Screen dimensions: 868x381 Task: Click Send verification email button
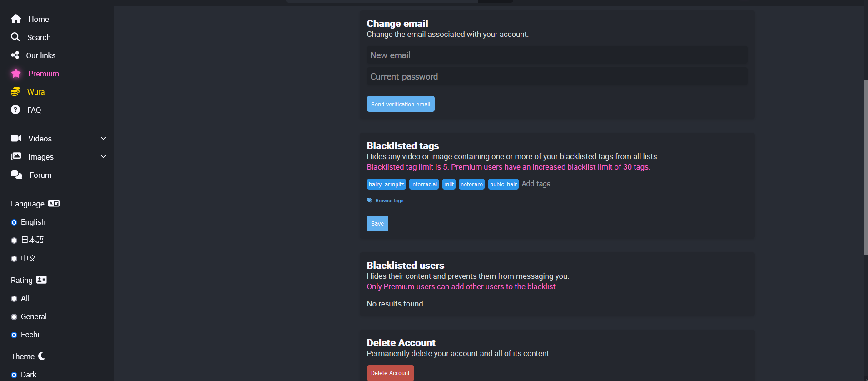401,104
